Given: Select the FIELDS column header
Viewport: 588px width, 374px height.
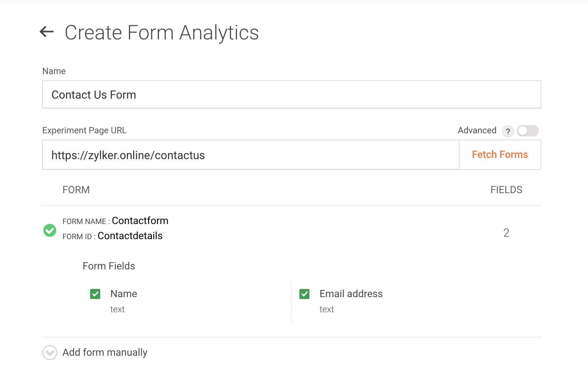Looking at the screenshot, I should pos(506,190).
